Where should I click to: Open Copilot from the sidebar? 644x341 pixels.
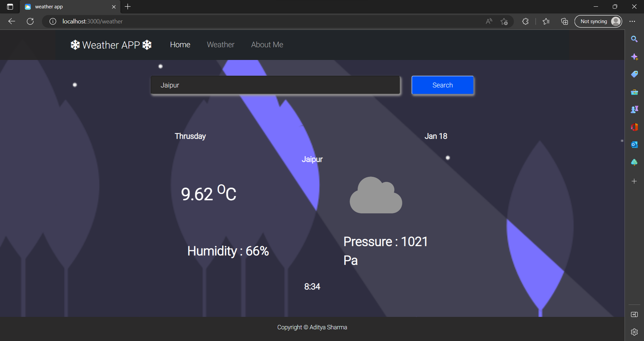click(634, 57)
